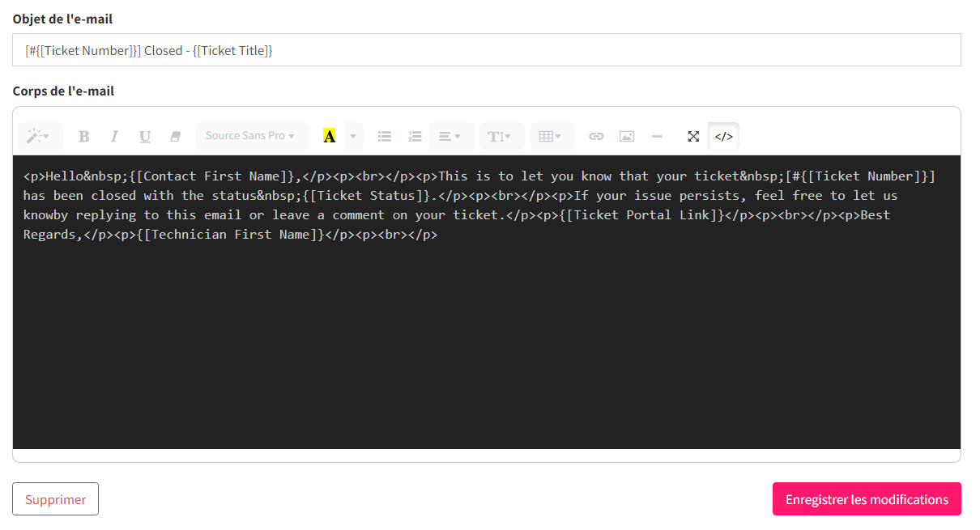Insert a horizontal rule line
980x530 pixels.
(657, 136)
